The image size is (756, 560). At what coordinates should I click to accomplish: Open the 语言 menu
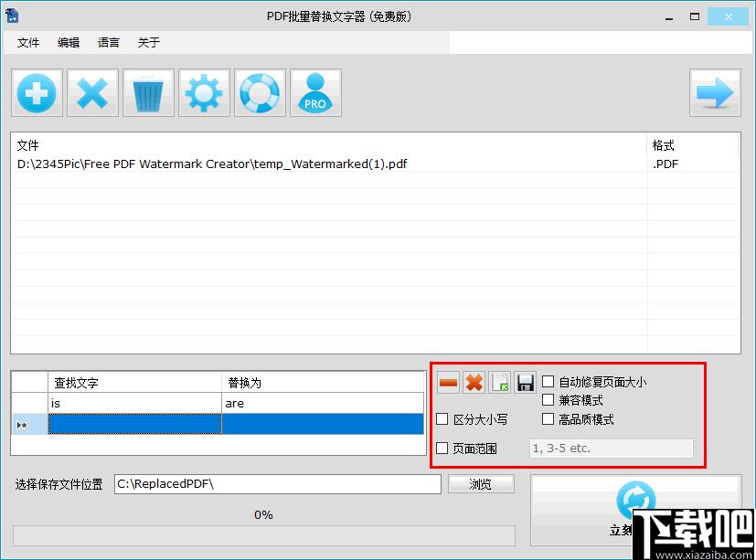coord(109,42)
